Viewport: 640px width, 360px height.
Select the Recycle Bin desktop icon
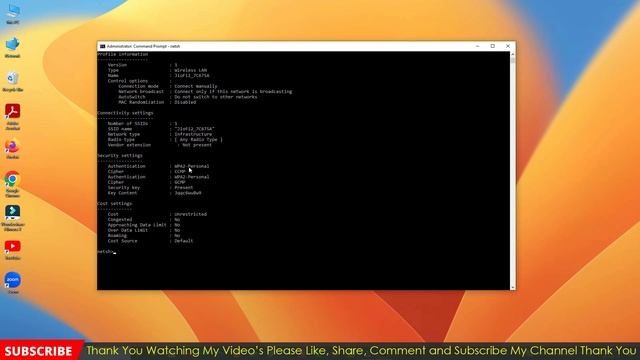[13, 81]
